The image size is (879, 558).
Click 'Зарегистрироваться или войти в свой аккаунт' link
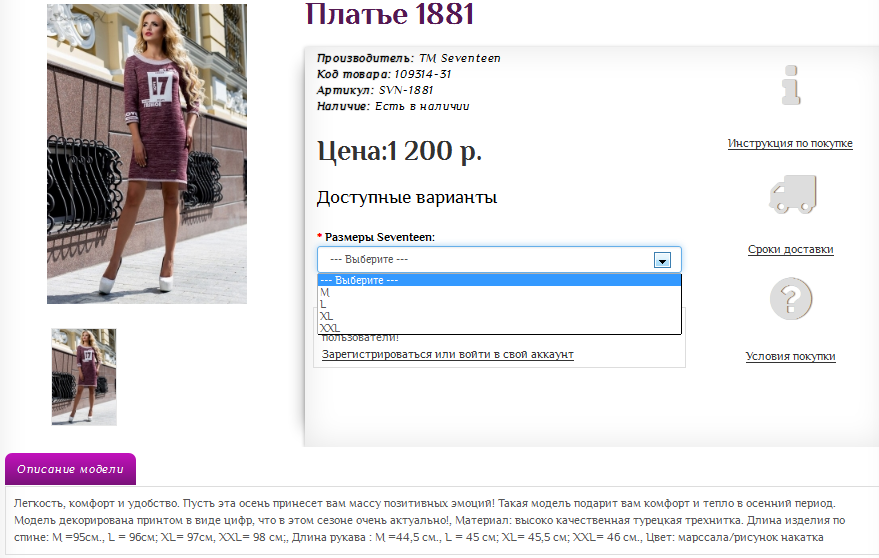coord(448,354)
